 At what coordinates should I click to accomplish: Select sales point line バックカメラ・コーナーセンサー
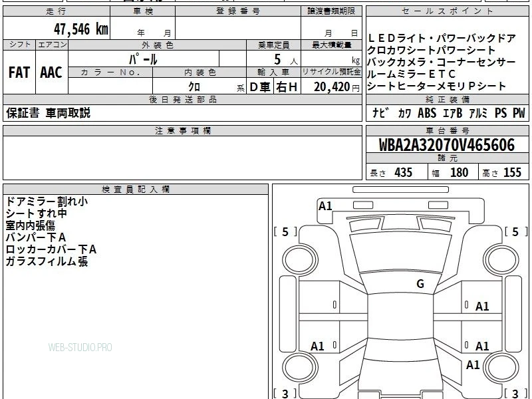pos(442,62)
